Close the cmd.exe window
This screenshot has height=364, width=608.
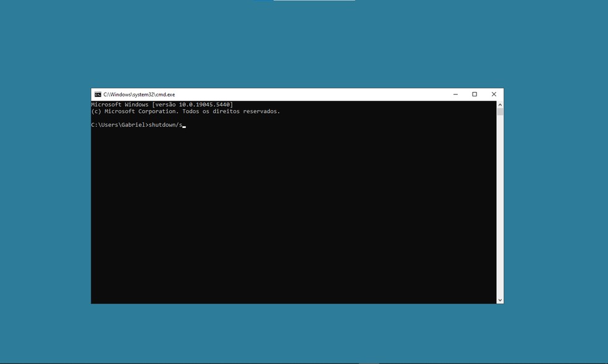pos(494,94)
